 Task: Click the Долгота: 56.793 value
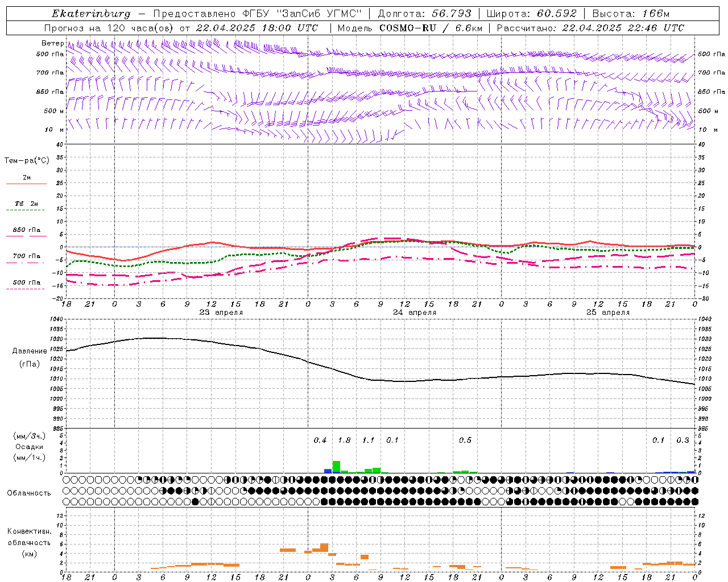pos(424,14)
